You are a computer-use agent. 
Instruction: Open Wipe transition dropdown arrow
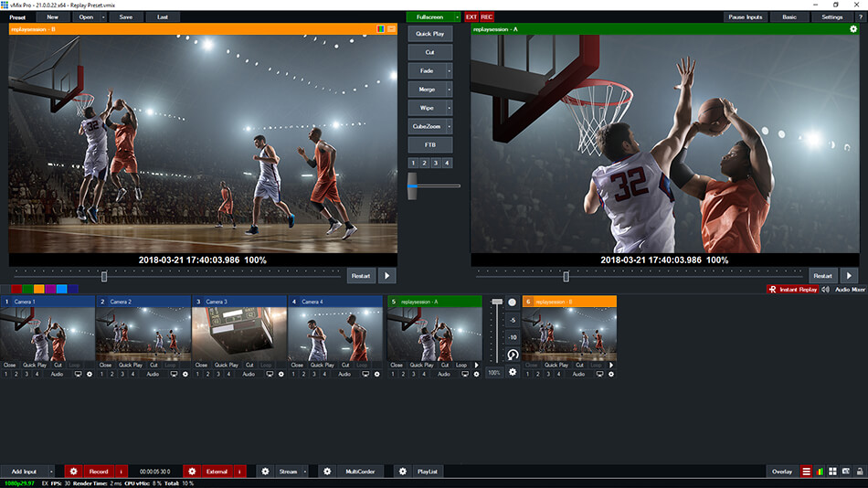click(449, 108)
